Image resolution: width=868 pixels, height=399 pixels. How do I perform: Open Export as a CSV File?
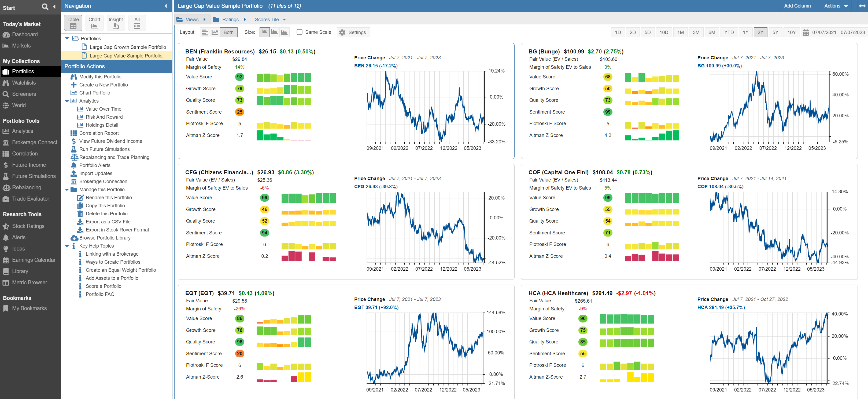108,222
